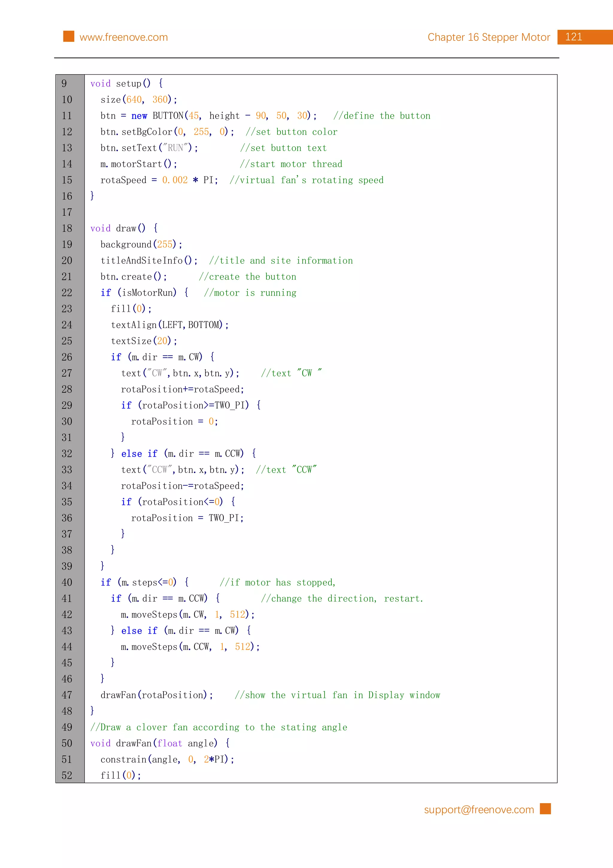Click the support@freenove.com email link
Viewport: 613px width, 868px height.
tap(479, 809)
